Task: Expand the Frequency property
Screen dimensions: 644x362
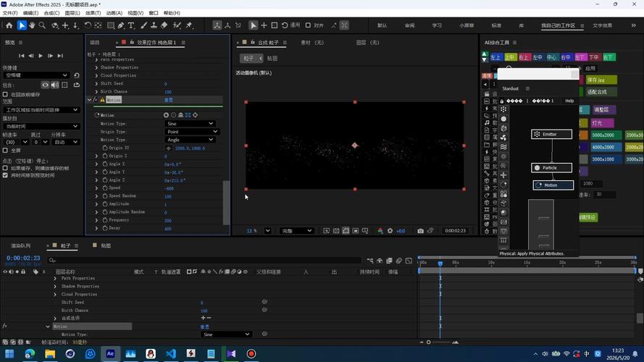Action: (x=96, y=220)
